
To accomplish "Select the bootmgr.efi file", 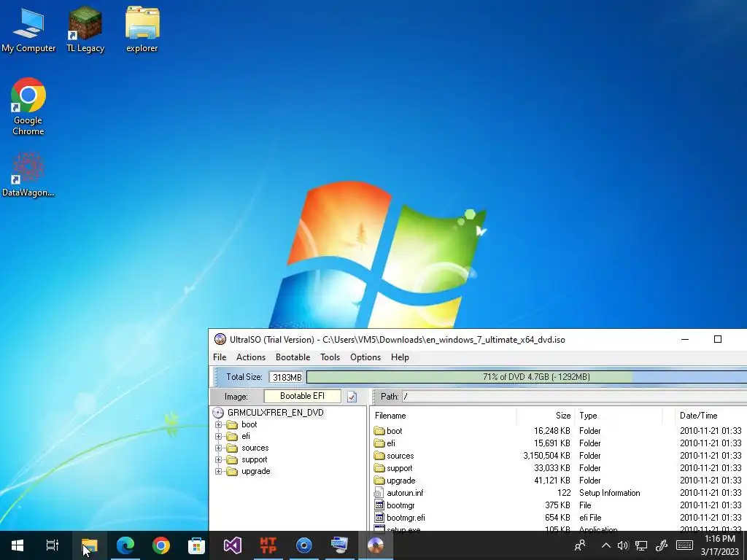I will (400, 518).
